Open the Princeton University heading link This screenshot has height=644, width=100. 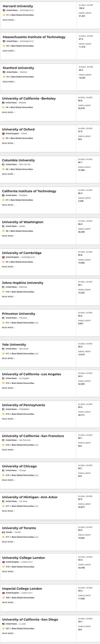pyautogui.click(x=19, y=314)
